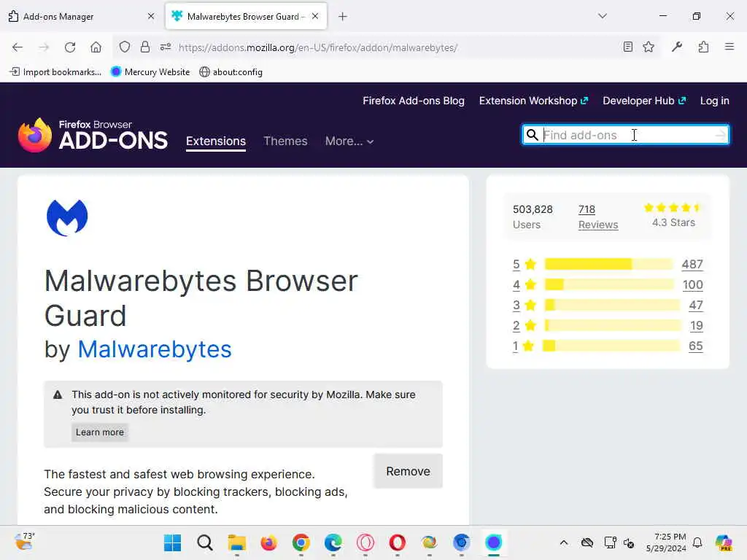Click the 4-star rating bar

tap(609, 284)
